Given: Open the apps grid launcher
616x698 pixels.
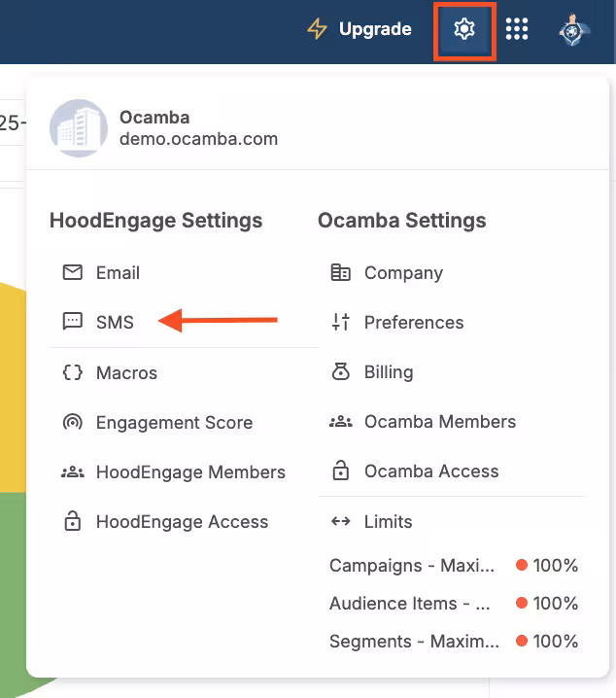Looking at the screenshot, I should (x=517, y=30).
